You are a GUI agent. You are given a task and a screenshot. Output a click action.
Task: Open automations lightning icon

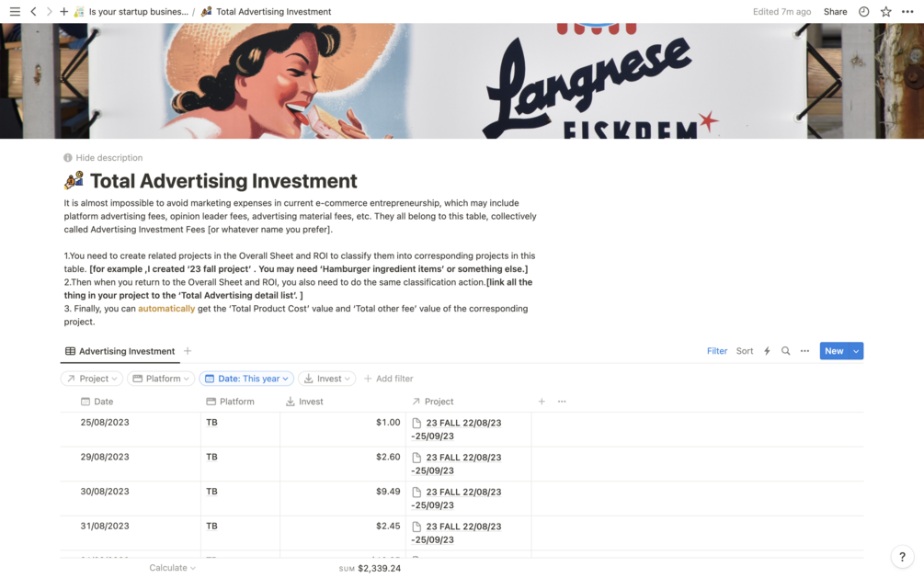click(767, 351)
